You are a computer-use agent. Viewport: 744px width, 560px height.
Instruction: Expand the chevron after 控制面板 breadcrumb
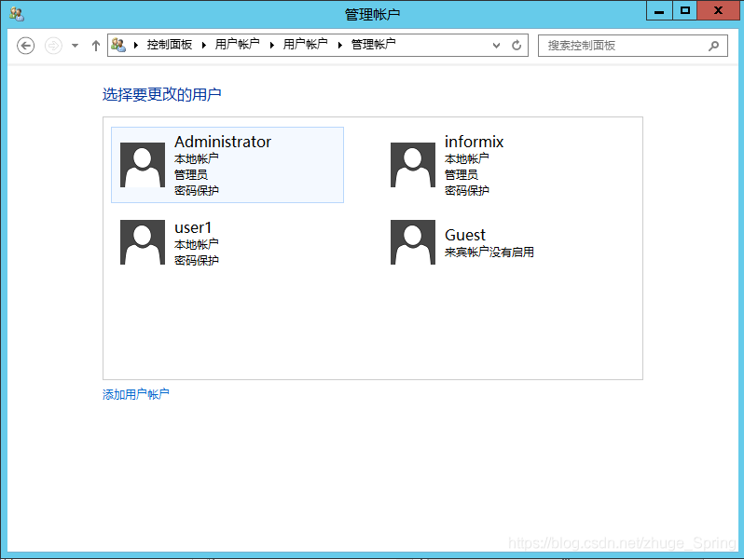coord(203,45)
